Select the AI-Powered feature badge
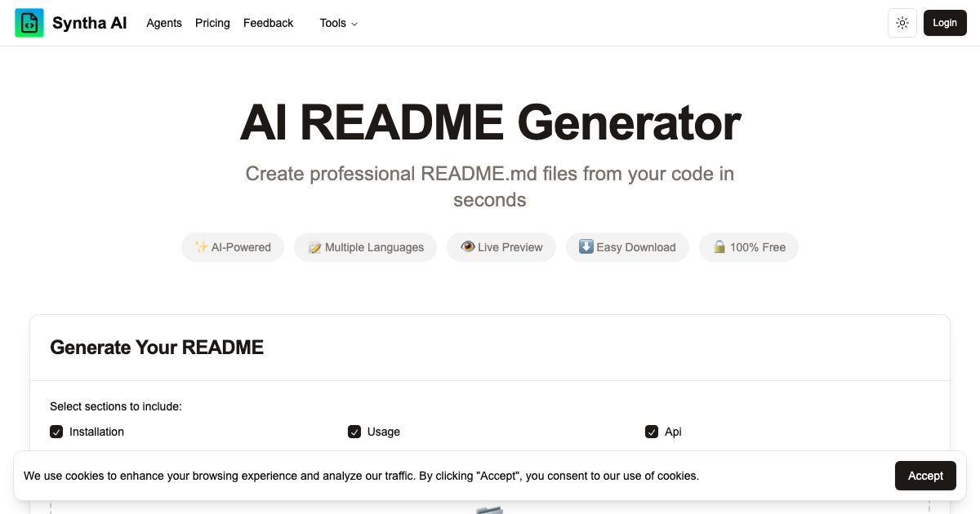This screenshot has height=514, width=980. (x=233, y=247)
